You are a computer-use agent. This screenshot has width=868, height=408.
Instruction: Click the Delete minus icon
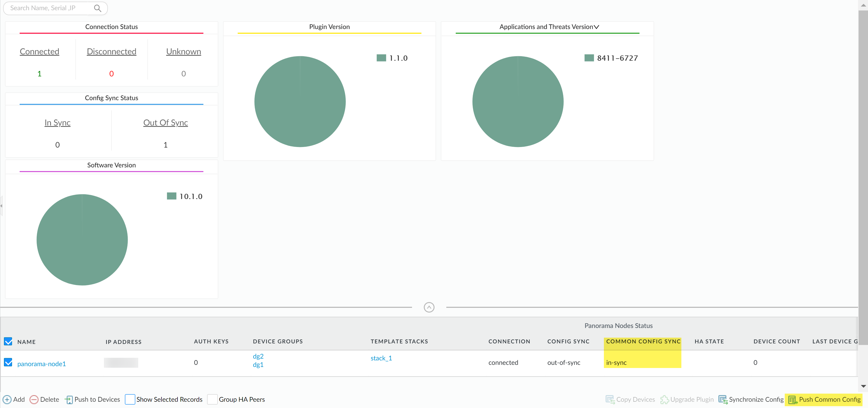coord(34,400)
